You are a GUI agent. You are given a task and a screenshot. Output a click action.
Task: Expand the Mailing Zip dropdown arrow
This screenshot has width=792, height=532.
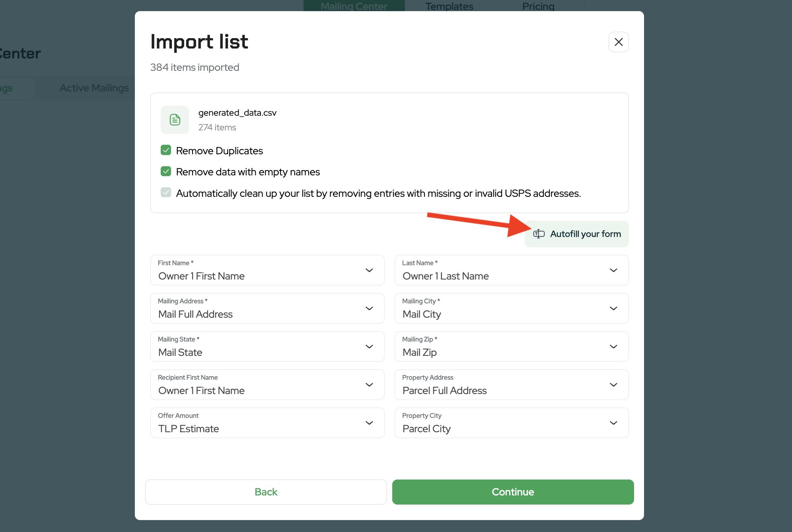[x=613, y=347]
